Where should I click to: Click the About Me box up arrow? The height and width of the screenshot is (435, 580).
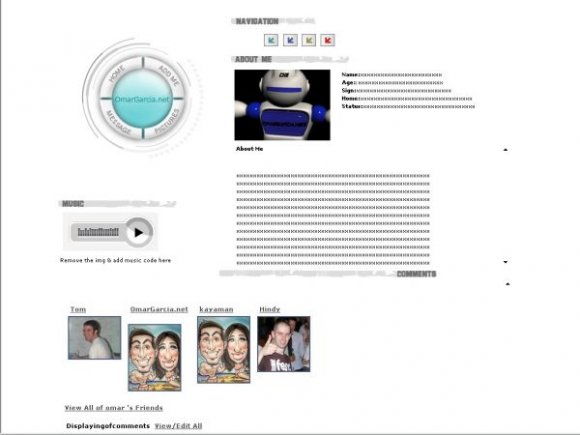505,150
